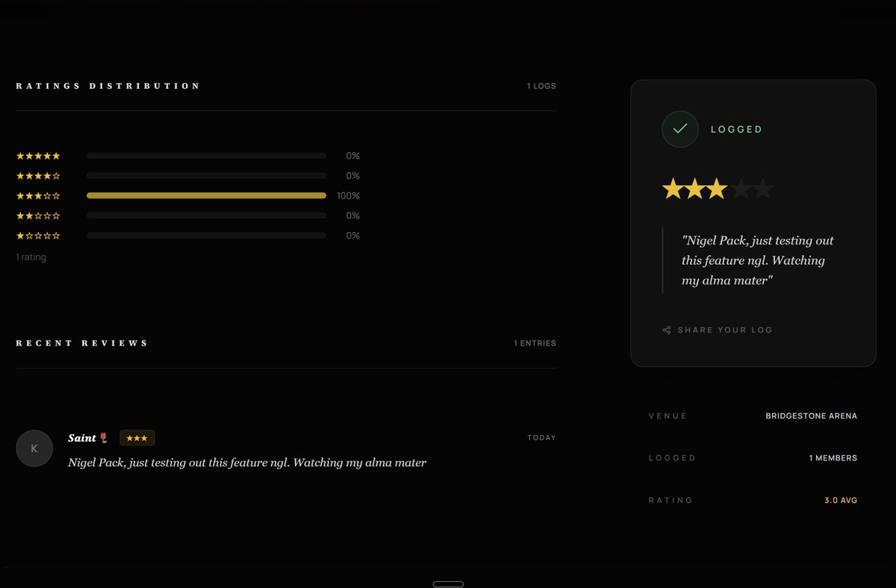
Task: Select the first star in Logged card
Action: tap(673, 189)
